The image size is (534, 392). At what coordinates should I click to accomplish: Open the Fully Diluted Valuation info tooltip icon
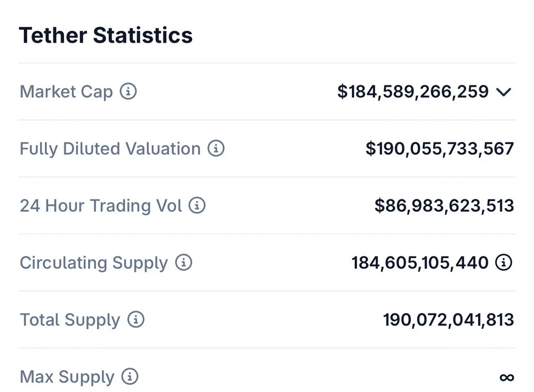coord(216,149)
